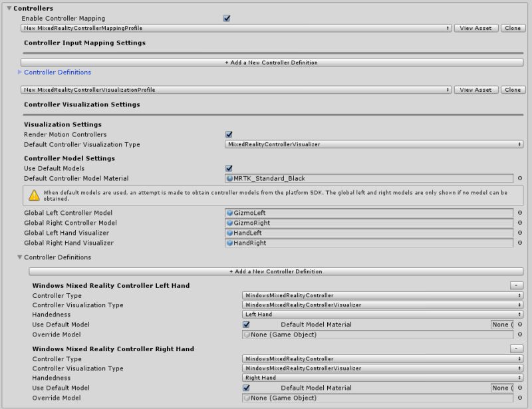532x409 pixels.
Task: Disable Enable Controller Mapping
Action: click(x=226, y=19)
